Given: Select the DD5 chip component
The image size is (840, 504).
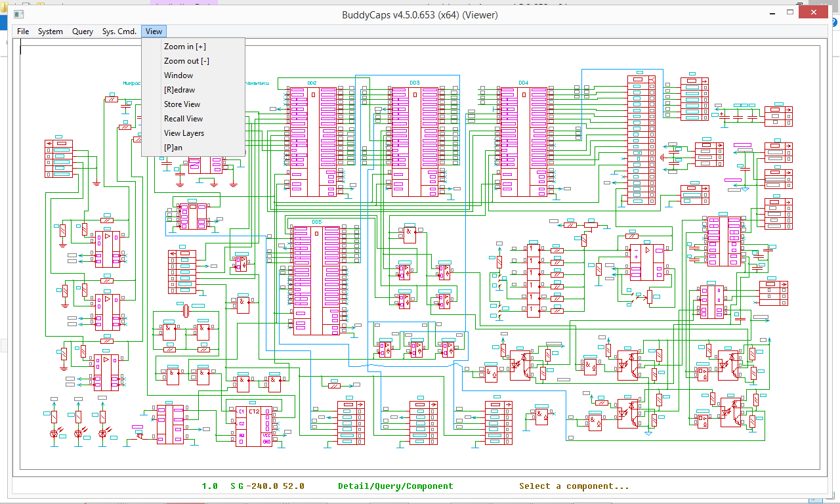Looking at the screenshot, I should [316, 280].
